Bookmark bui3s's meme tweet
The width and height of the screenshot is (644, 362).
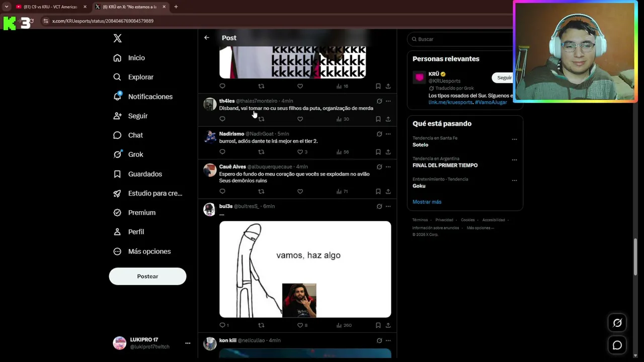click(x=378, y=325)
